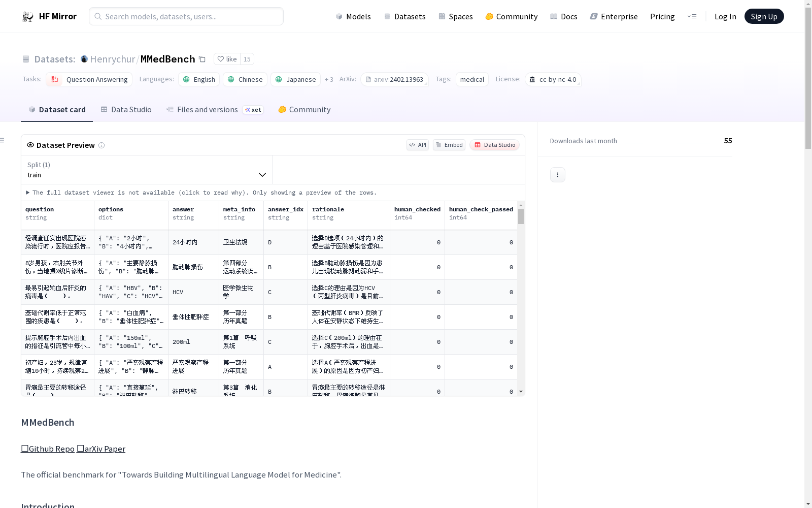812x508 pixels.
Task: Open the API preview panel
Action: (417, 145)
